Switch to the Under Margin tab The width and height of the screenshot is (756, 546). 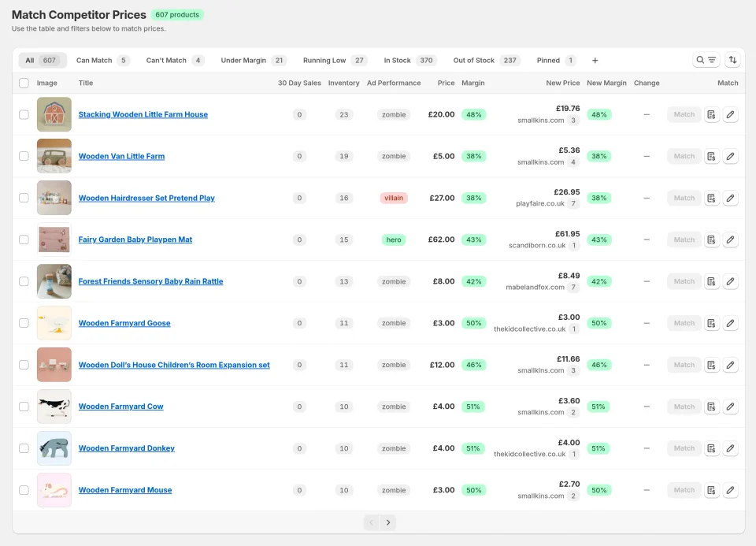(x=253, y=61)
